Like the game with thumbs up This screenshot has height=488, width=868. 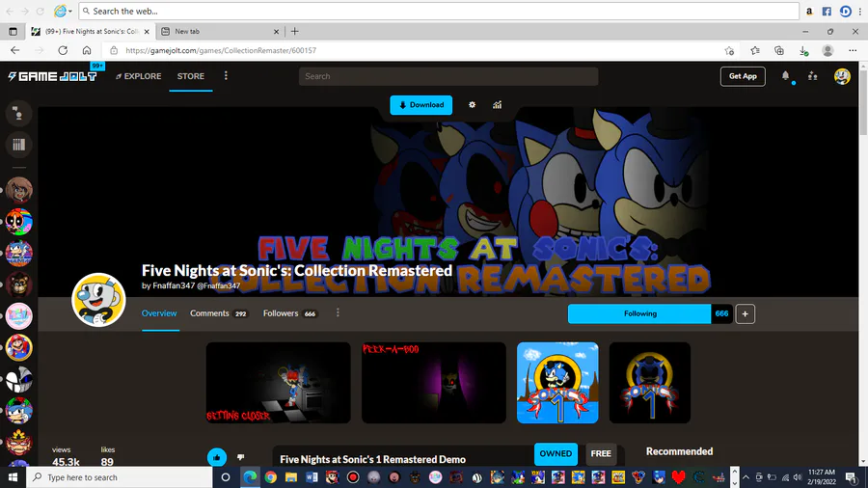(217, 457)
